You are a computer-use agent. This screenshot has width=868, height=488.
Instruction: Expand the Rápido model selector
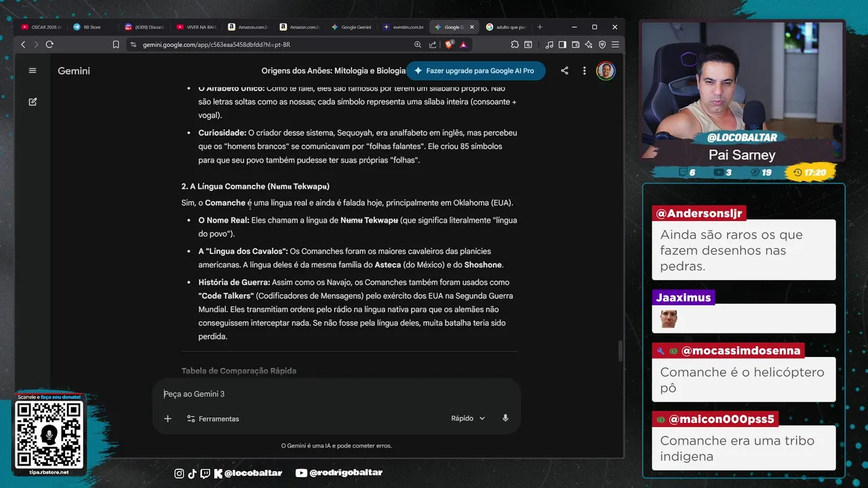[468, 418]
